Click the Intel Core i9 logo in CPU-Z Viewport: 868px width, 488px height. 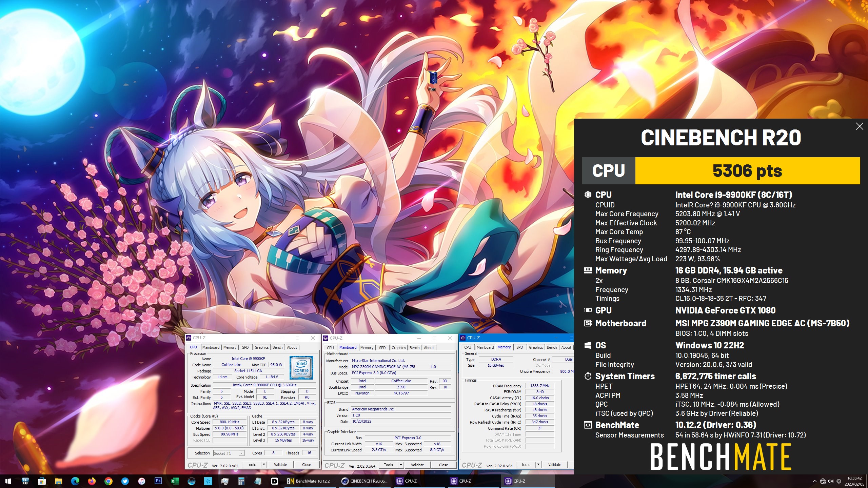coord(301,367)
